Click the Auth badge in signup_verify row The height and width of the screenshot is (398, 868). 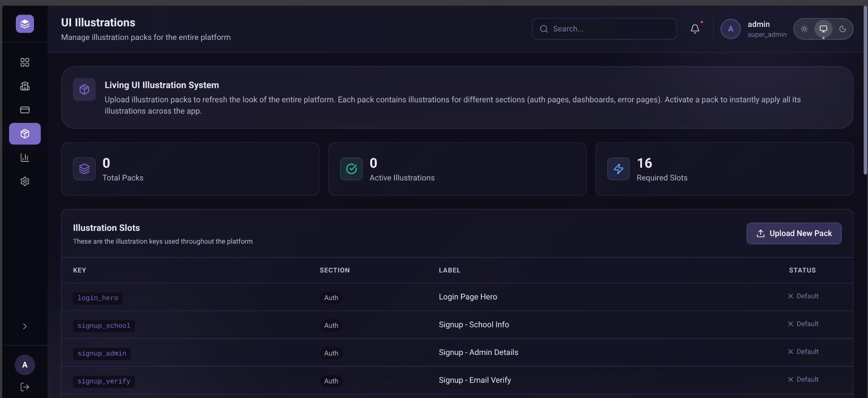(331, 381)
